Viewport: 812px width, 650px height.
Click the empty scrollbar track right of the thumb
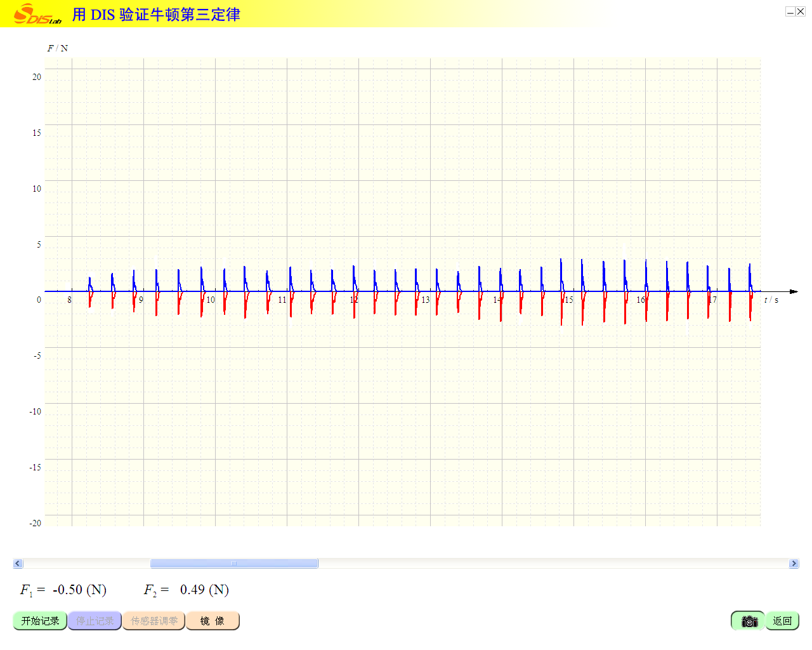point(552,564)
